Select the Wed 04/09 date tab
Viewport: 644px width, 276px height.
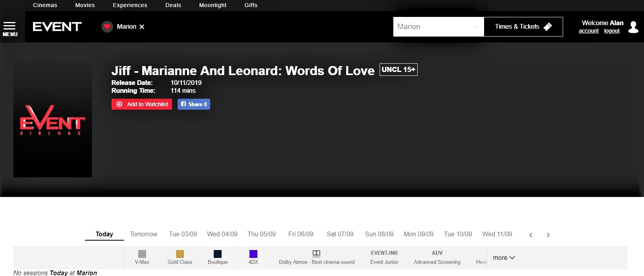tap(222, 234)
